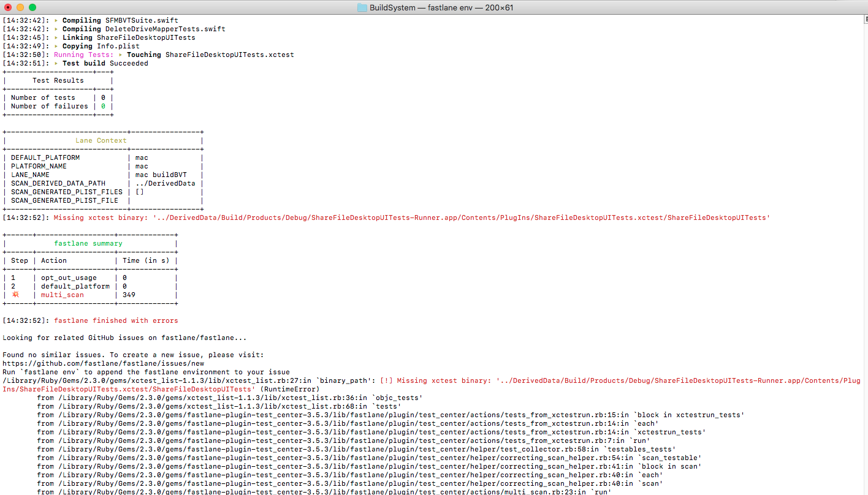Click the green 'fastlane summary' header

click(88, 243)
